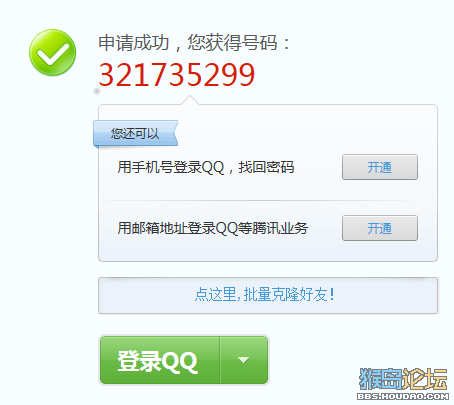This screenshot has height=405, width=454.
Task: Click the 申请成功，您获得号码 heading
Action: [x=194, y=43]
